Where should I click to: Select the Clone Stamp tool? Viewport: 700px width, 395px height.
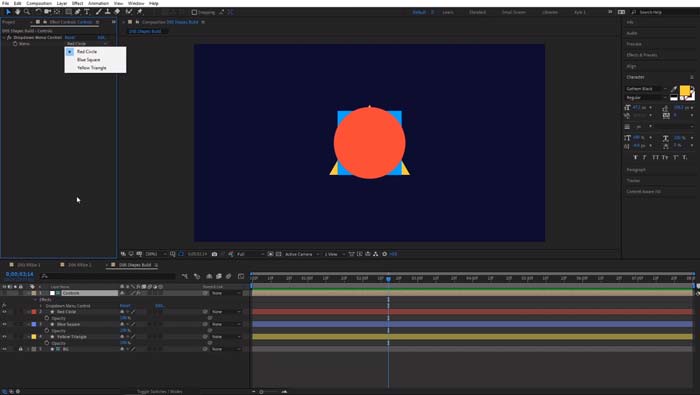(x=108, y=12)
